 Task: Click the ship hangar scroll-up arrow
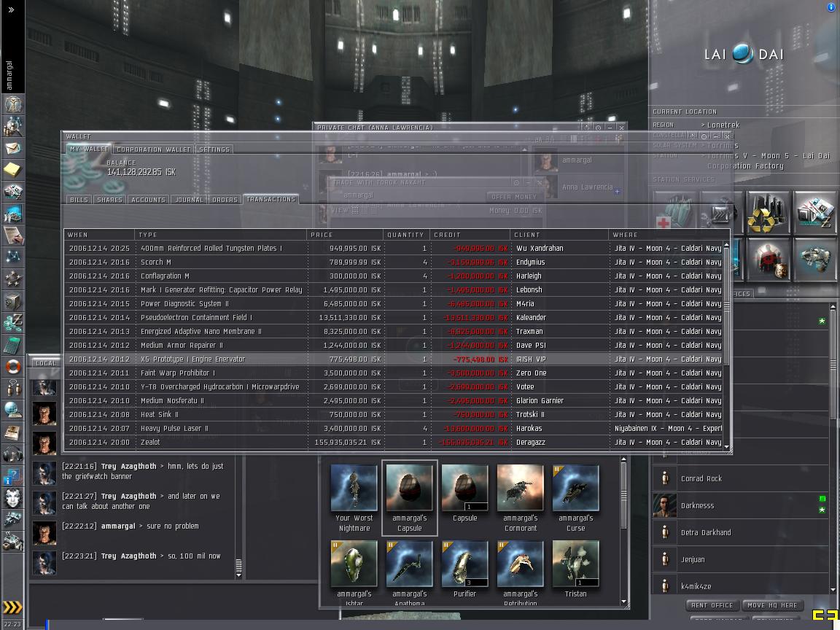pyautogui.click(x=623, y=459)
